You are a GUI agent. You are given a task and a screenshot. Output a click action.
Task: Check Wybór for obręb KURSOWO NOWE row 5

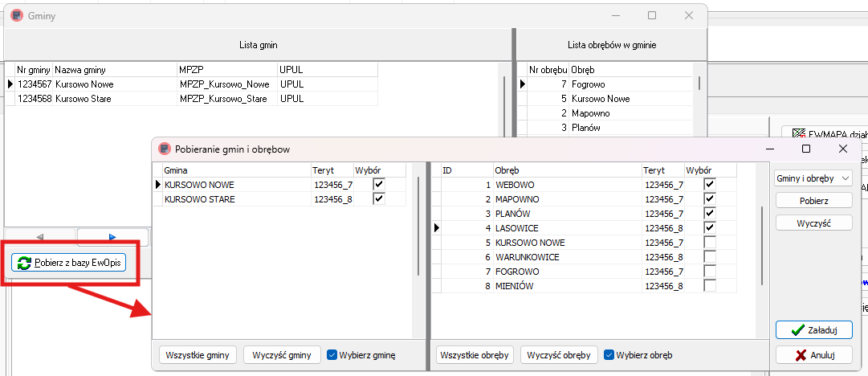(x=710, y=243)
